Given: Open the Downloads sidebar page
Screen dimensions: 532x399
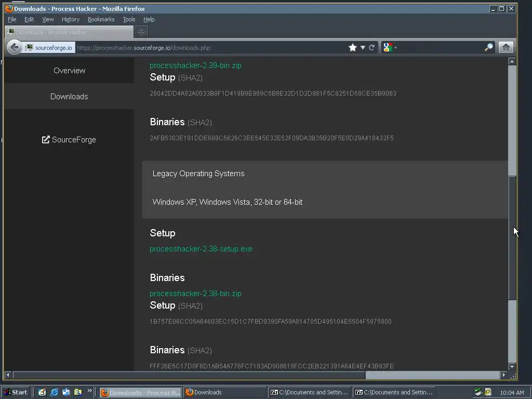Looking at the screenshot, I should coord(69,96).
